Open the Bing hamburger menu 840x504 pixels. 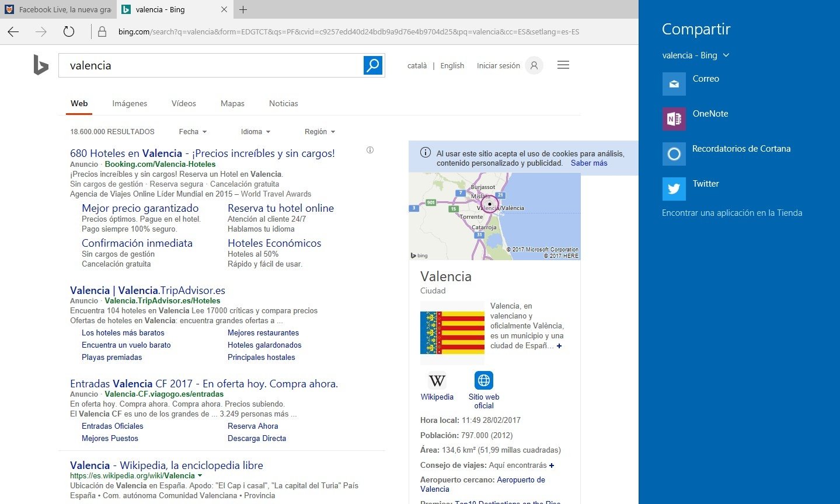click(x=563, y=65)
